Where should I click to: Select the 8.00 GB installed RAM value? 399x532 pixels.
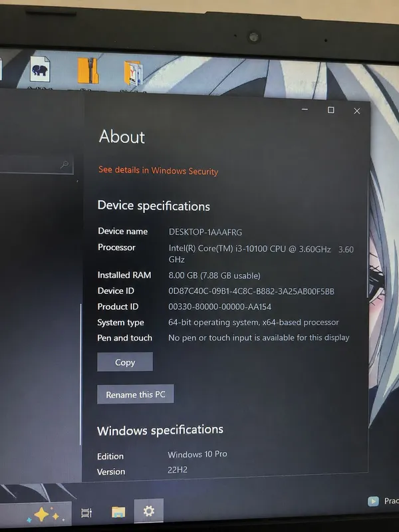214,275
